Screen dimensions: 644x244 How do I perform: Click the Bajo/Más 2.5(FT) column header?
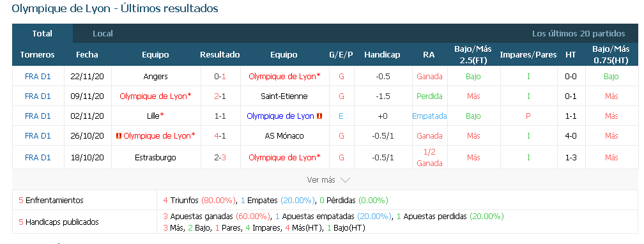(x=473, y=54)
